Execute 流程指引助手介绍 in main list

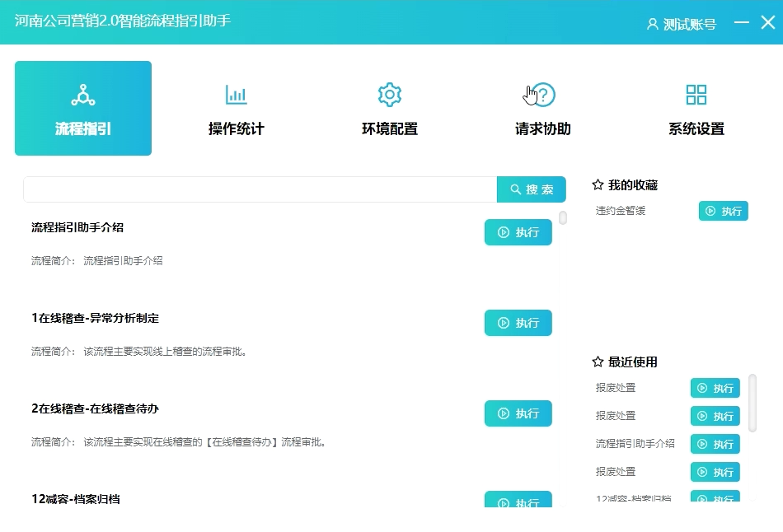point(518,232)
